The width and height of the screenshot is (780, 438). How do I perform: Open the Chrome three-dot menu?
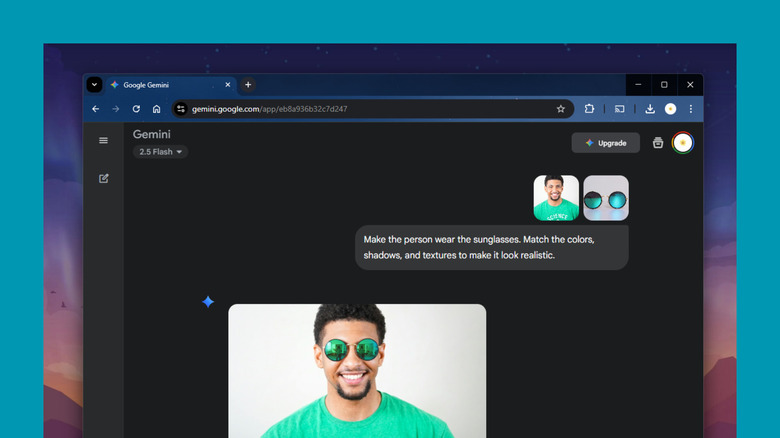(690, 109)
